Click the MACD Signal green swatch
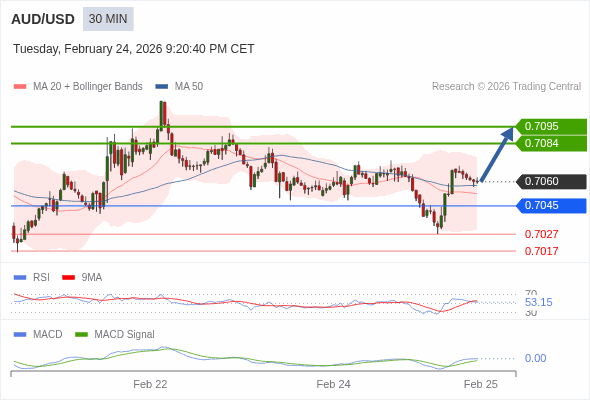The image size is (590, 400). click(81, 335)
